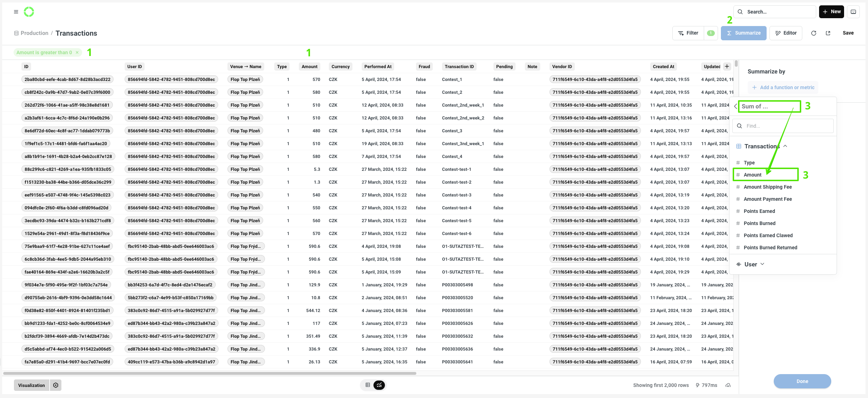Switch to chart view toggle

coord(379,385)
